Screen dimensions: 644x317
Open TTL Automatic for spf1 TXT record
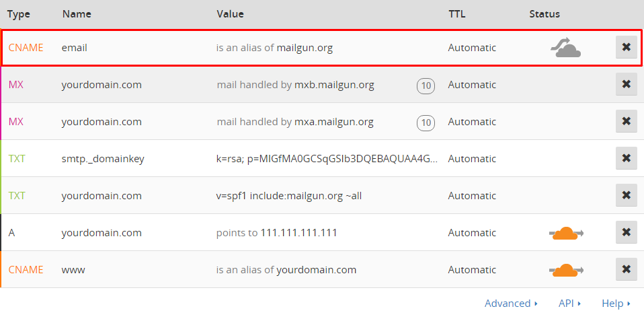pyautogui.click(x=472, y=196)
